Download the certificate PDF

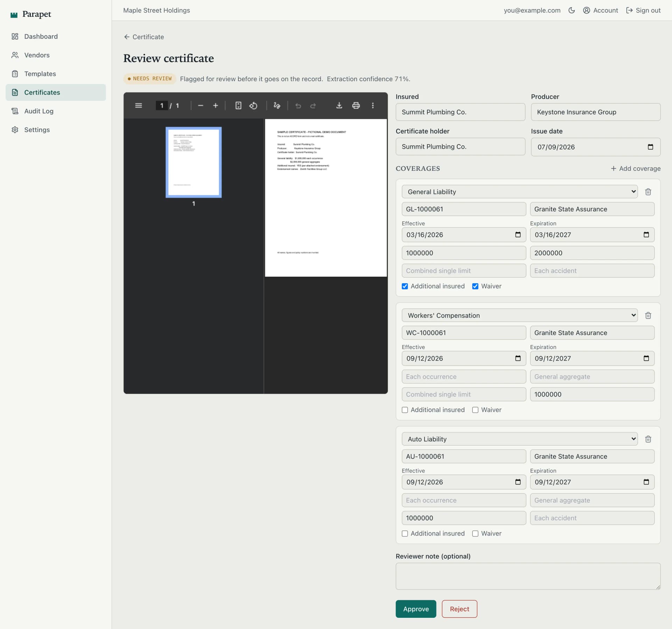pos(339,105)
